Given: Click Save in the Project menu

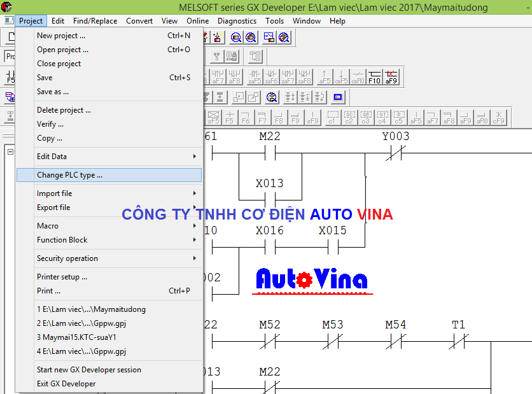Looking at the screenshot, I should tap(109, 78).
